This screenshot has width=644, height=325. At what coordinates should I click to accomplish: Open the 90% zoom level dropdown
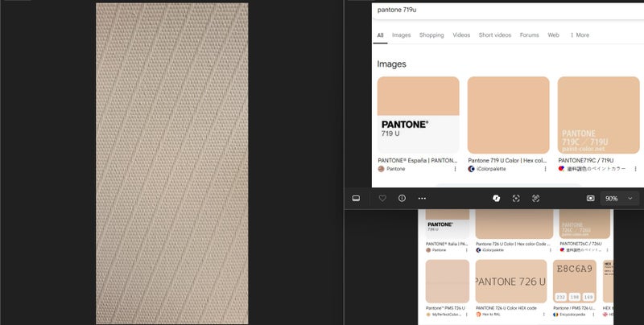tap(618, 198)
